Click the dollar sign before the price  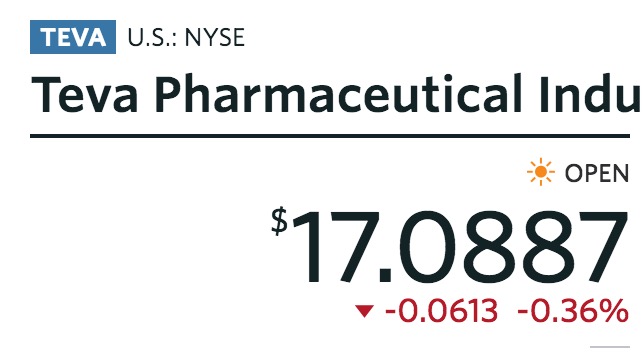click(279, 221)
